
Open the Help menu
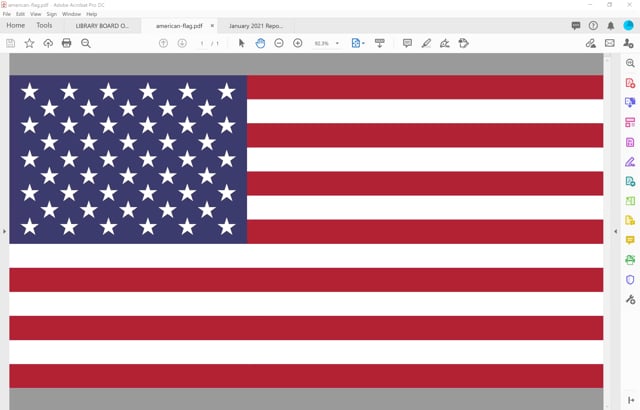point(91,14)
